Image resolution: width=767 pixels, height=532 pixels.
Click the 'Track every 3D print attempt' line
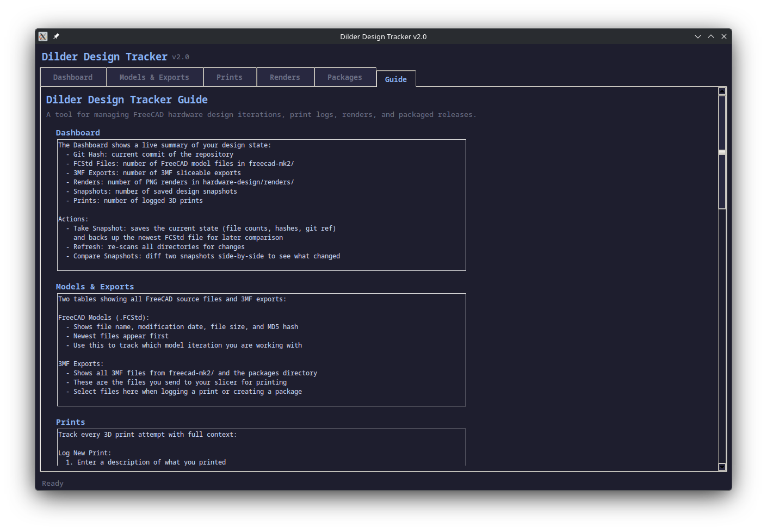[147, 435]
